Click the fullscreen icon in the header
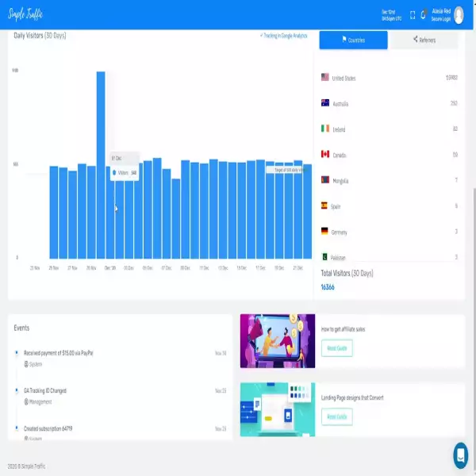476x476 pixels. pos(413,13)
